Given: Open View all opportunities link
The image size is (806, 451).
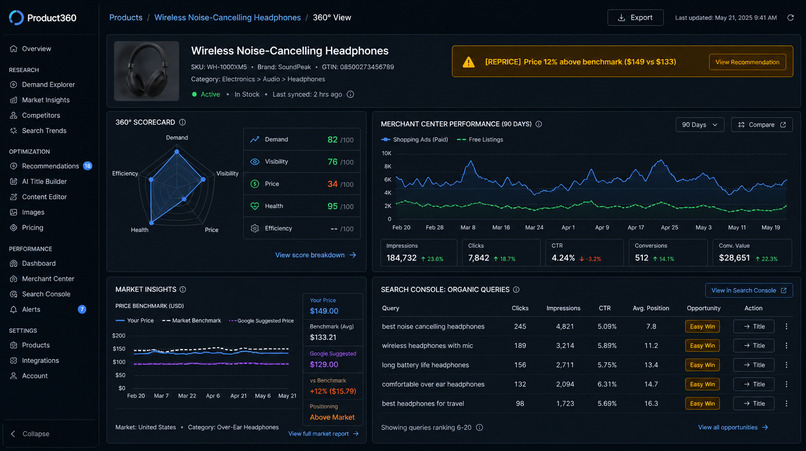Looking at the screenshot, I should point(733,427).
